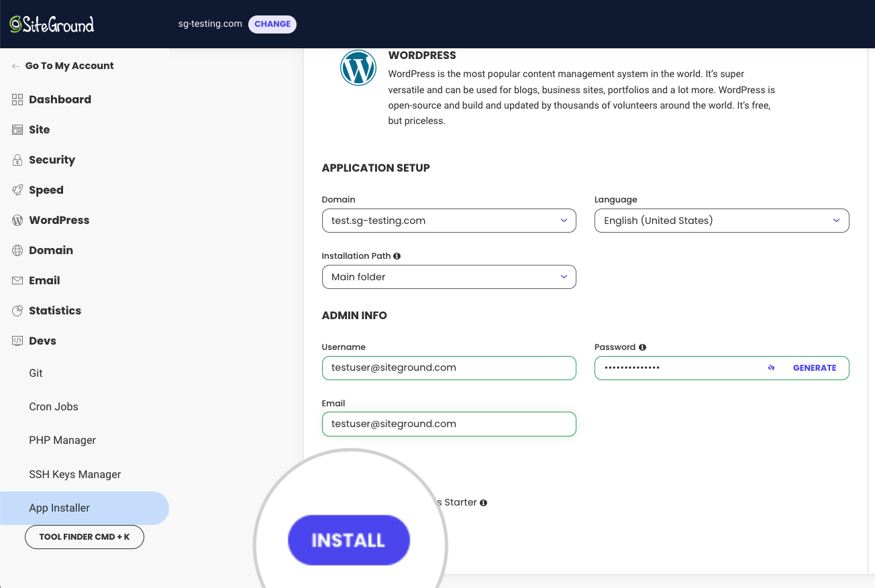This screenshot has width=875, height=588.
Task: Click the Password info icon
Action: point(642,347)
